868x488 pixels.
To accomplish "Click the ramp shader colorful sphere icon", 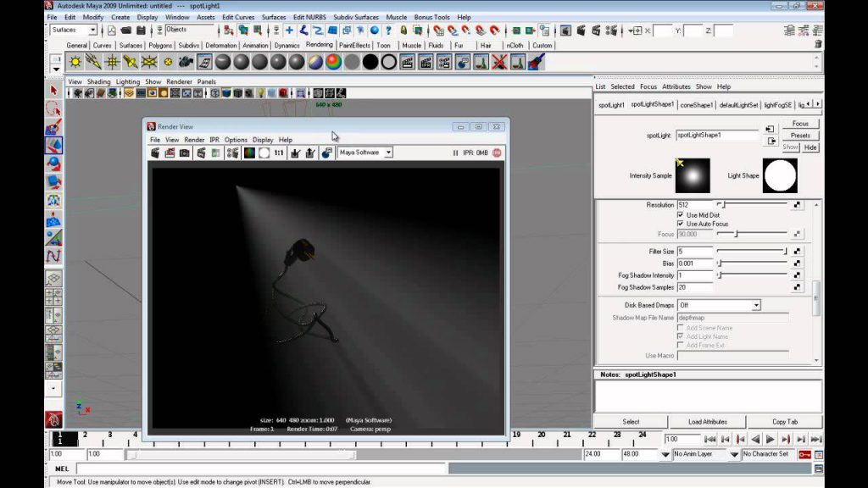I will [334, 62].
